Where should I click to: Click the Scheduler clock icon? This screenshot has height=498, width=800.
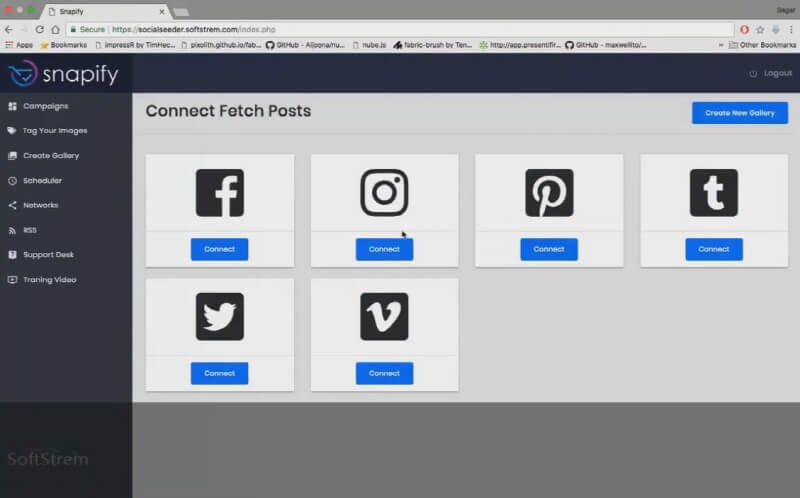point(12,181)
